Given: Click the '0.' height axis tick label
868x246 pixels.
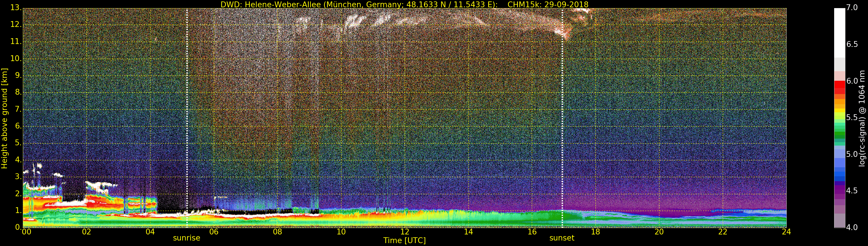Looking at the screenshot, I should [x=18, y=227].
